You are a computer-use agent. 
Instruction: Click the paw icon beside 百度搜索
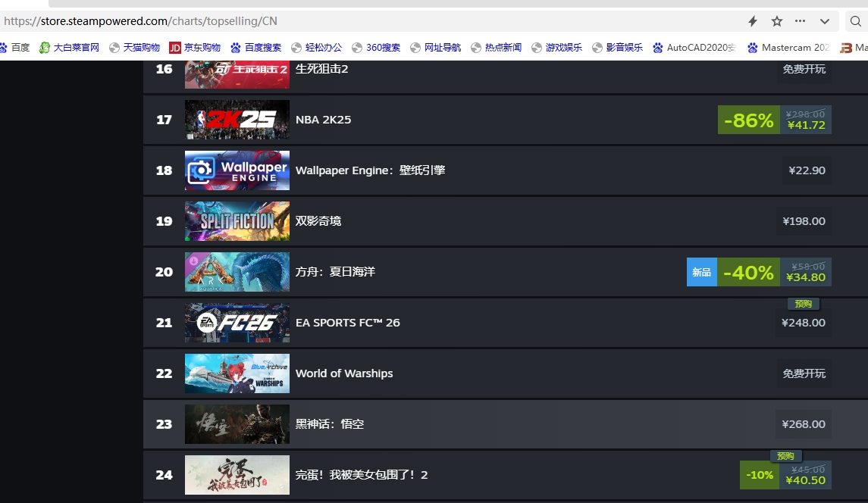(x=236, y=48)
